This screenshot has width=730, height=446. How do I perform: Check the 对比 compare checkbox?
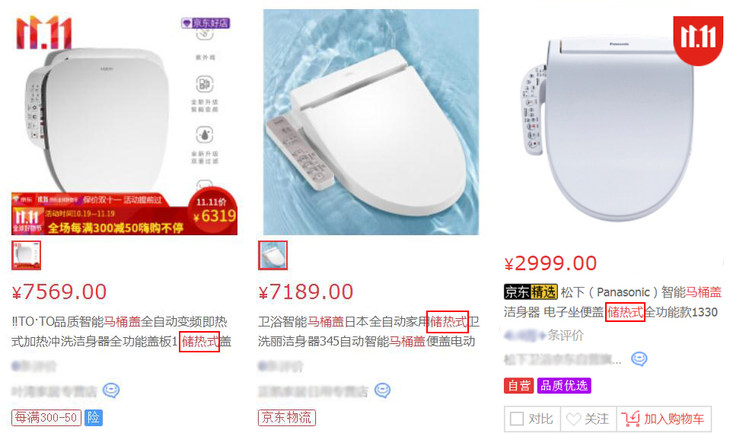(517, 419)
